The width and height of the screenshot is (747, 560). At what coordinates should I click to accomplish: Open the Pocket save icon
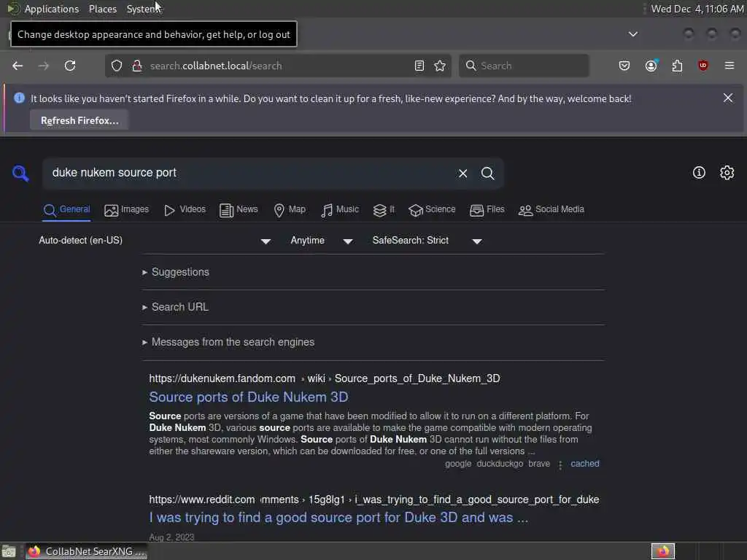(x=624, y=66)
